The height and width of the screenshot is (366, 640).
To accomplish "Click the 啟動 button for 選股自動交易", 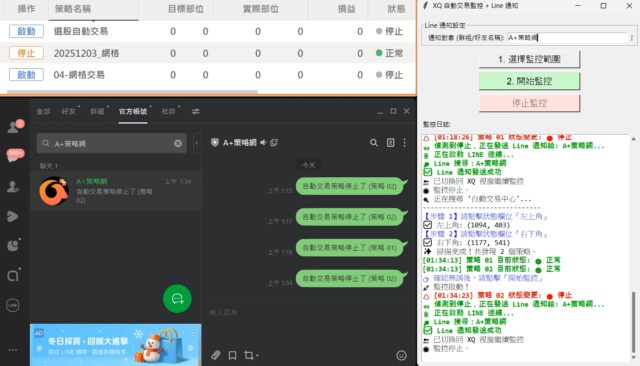I will (x=27, y=31).
